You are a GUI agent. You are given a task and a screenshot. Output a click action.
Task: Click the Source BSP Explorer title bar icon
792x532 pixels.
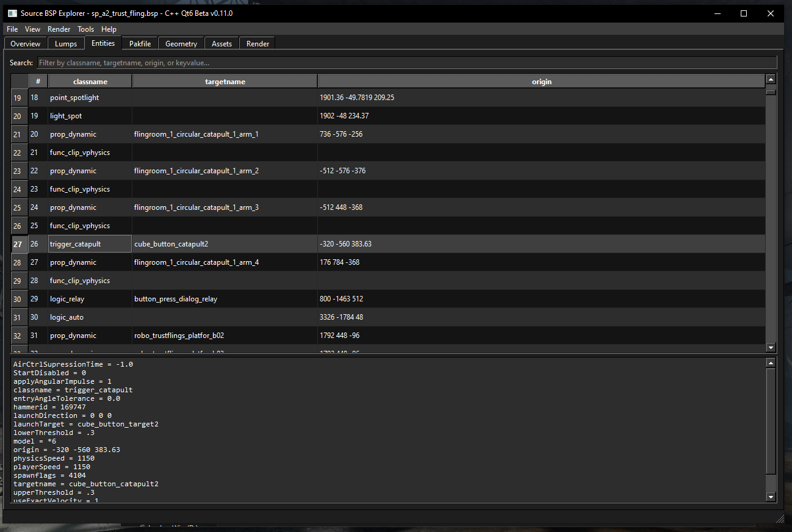point(12,13)
